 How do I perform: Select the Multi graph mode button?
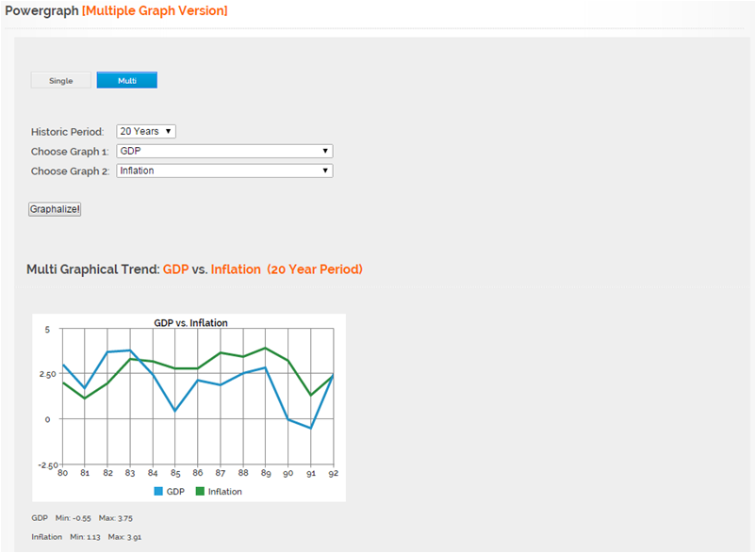click(x=127, y=80)
